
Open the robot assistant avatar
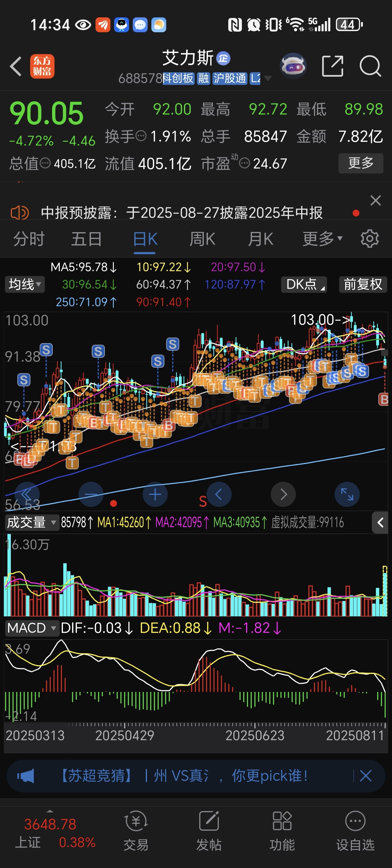tap(293, 66)
